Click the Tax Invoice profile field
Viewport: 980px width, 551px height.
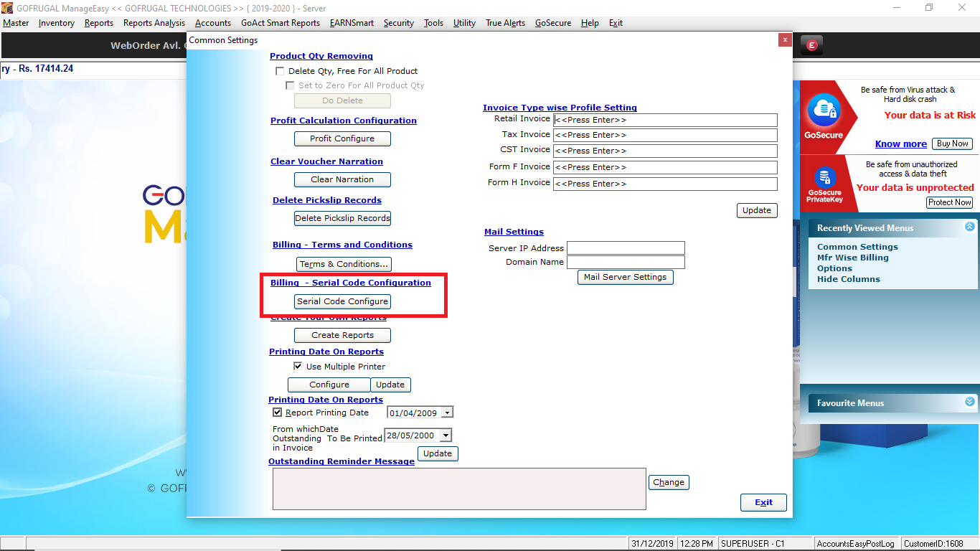coord(665,136)
